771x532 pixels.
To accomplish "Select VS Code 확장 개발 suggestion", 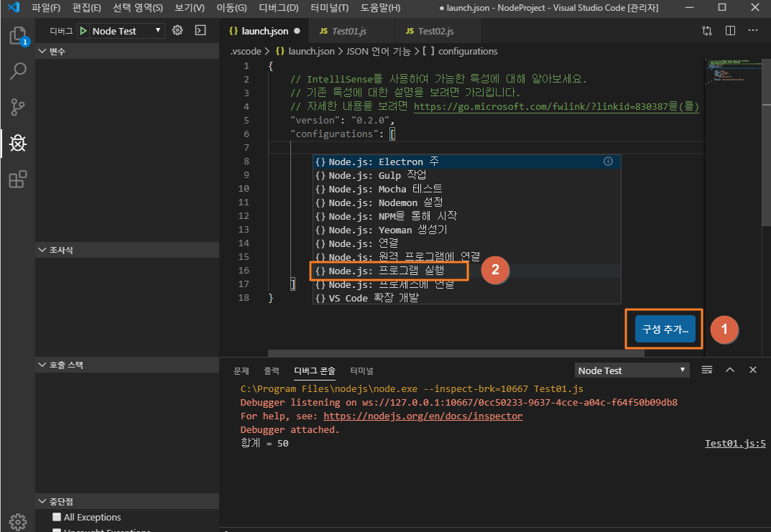I will pos(466,298).
